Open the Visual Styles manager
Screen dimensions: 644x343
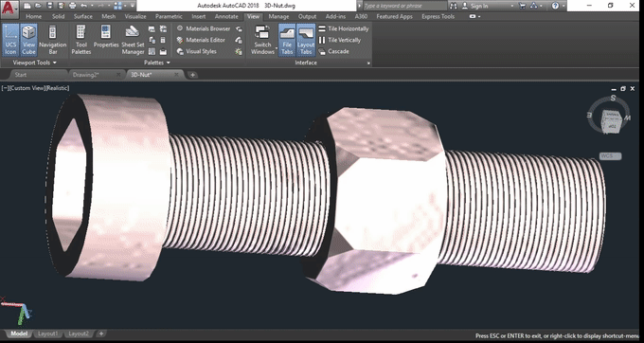click(197, 51)
